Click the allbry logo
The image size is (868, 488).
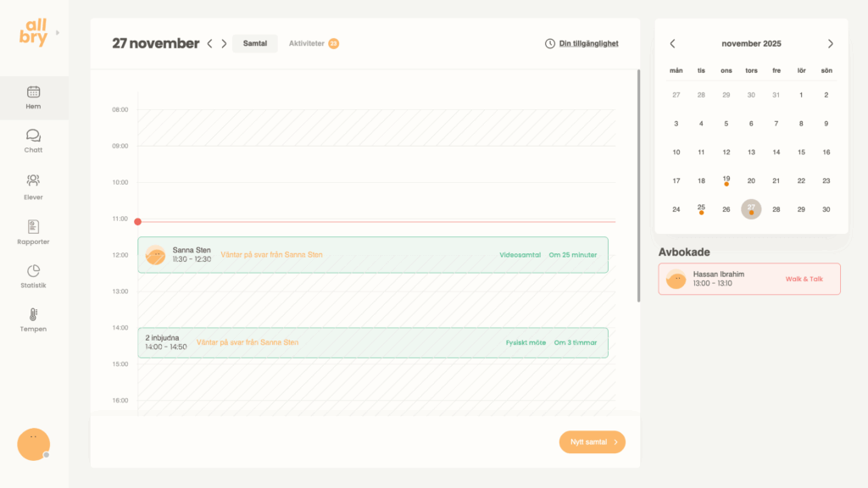click(x=35, y=32)
